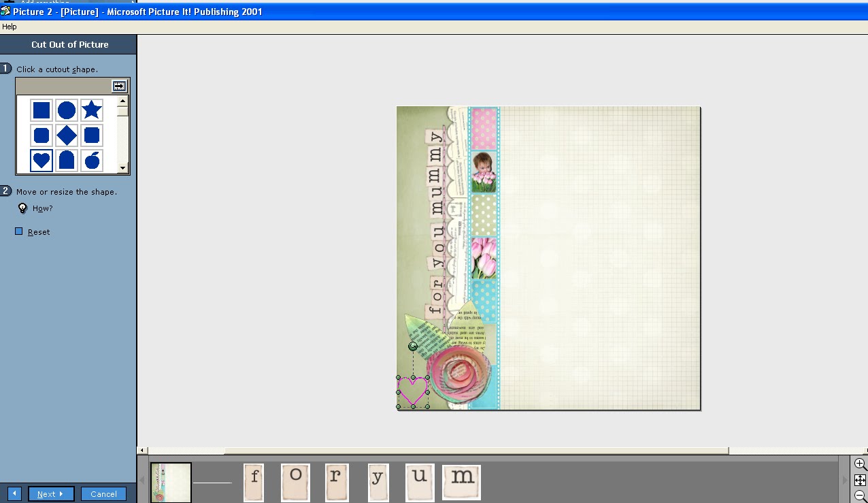Click the fit-to-window zoom icon
The image size is (868, 503).
point(861,480)
